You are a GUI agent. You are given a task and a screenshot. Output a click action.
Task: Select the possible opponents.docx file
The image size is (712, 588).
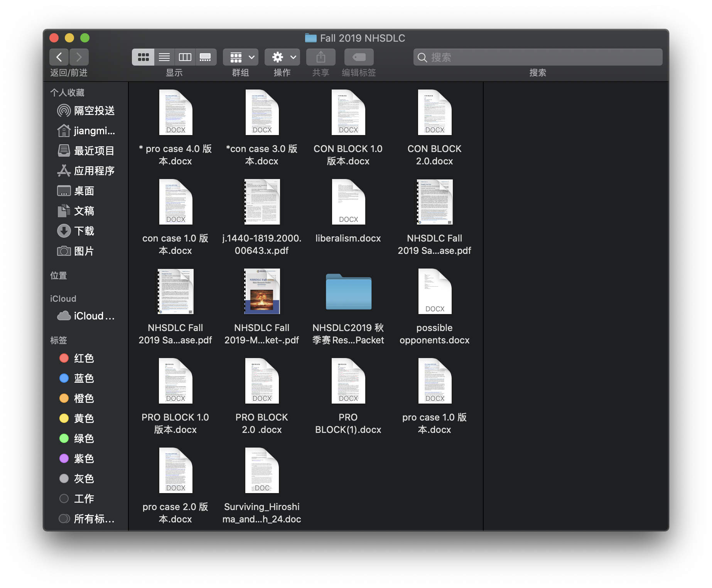tap(435, 291)
